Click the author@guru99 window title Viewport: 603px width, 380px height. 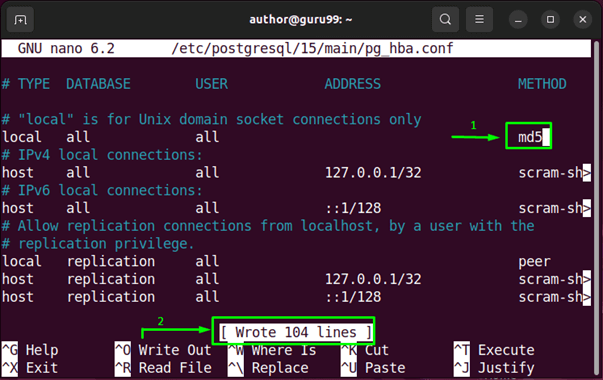(300, 19)
